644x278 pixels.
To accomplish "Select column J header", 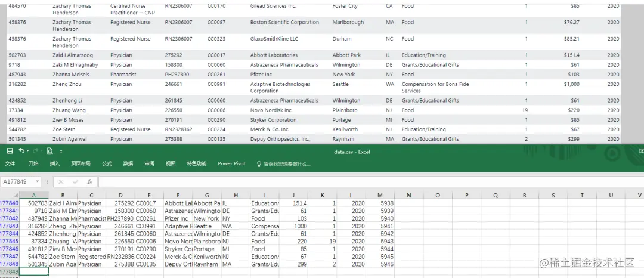I will click(293, 196).
